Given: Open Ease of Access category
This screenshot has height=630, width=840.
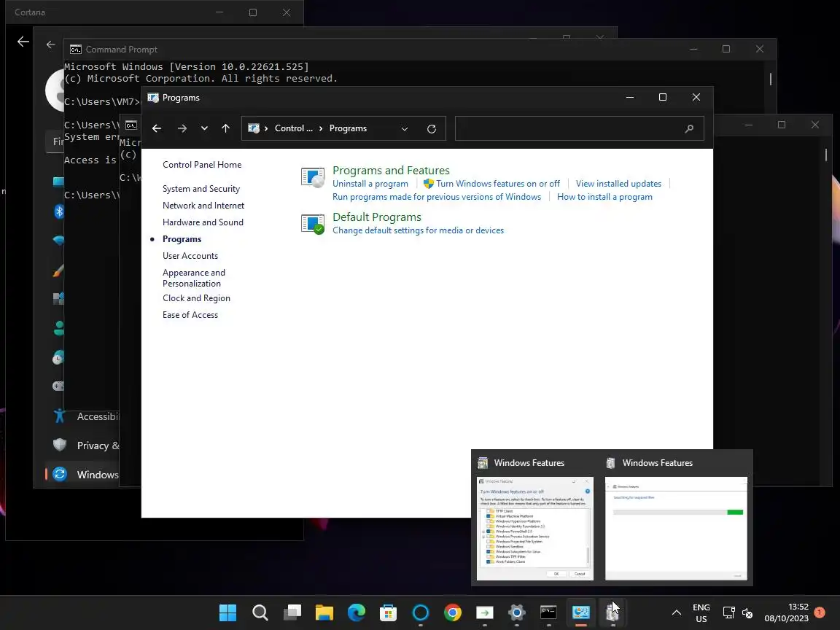Looking at the screenshot, I should tap(190, 315).
